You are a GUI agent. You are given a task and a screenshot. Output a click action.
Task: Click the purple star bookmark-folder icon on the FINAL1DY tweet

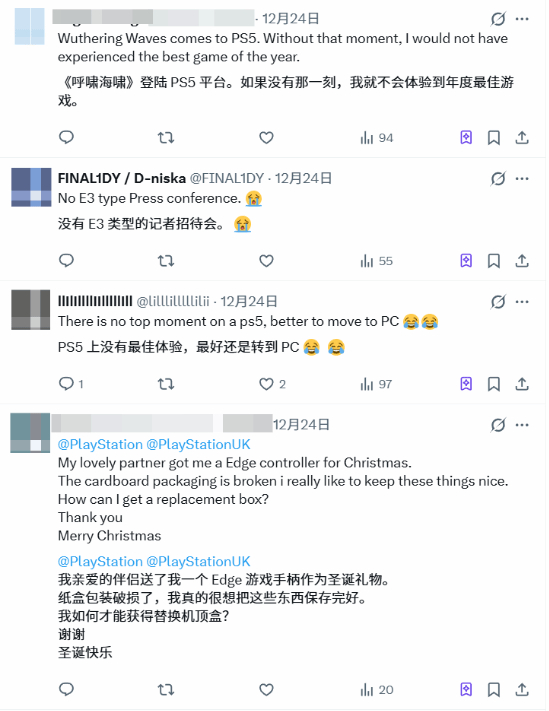coord(466,261)
